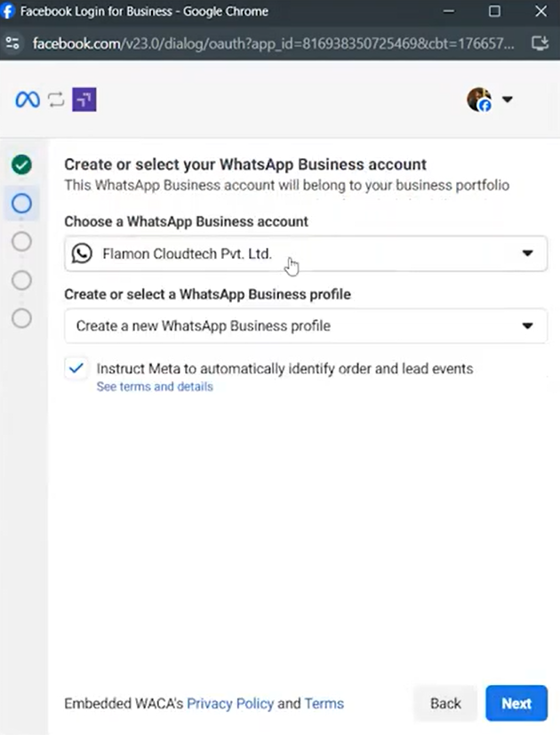The width and height of the screenshot is (560, 735).
Task: Open the WhatsApp Business profile dropdown
Action: pyautogui.click(x=527, y=325)
